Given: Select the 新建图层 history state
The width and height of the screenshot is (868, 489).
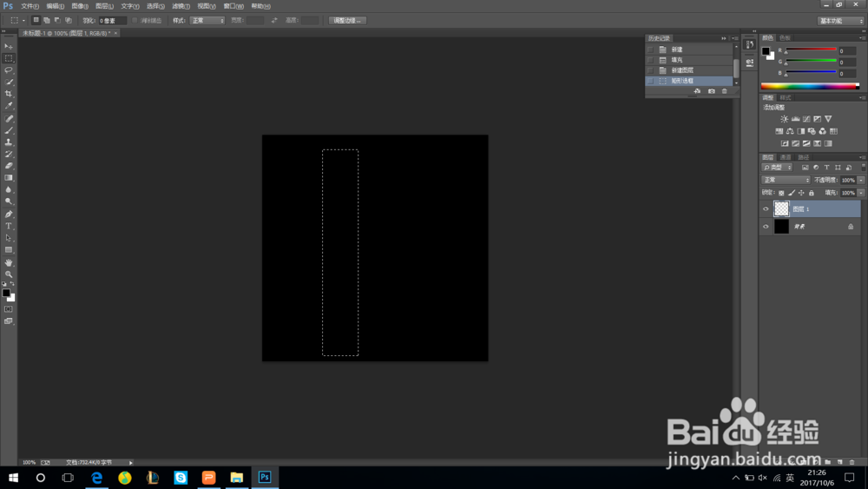Looking at the screenshot, I should click(x=689, y=70).
